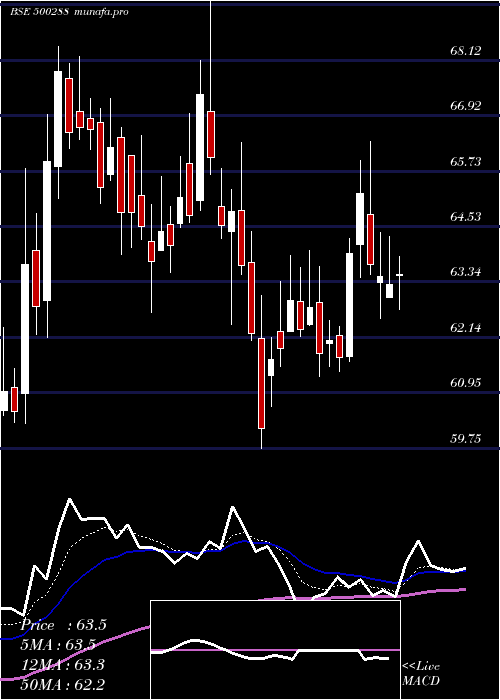Click the 64.53 price axis label
Image resolution: width=500 pixels, height=700 pixels.
(465, 217)
